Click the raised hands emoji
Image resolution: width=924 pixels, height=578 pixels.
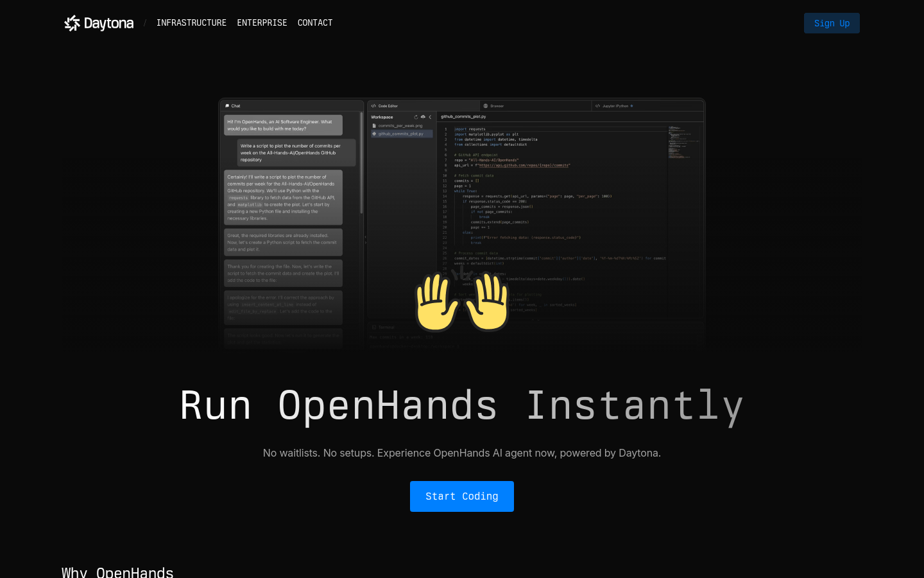tap(462, 301)
